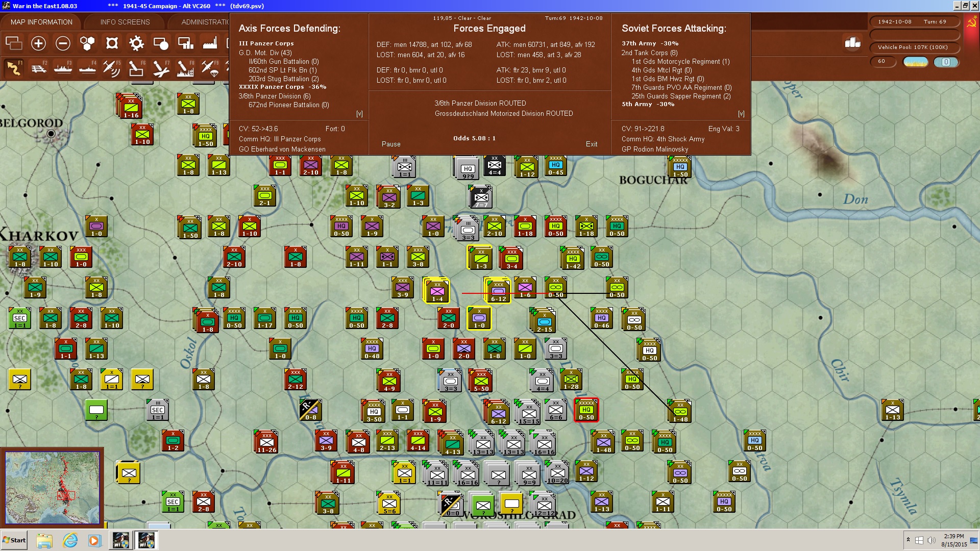This screenshot has width=980, height=551.
Task: Select the F9 air transport parachute icon
Action: [x=210, y=68]
